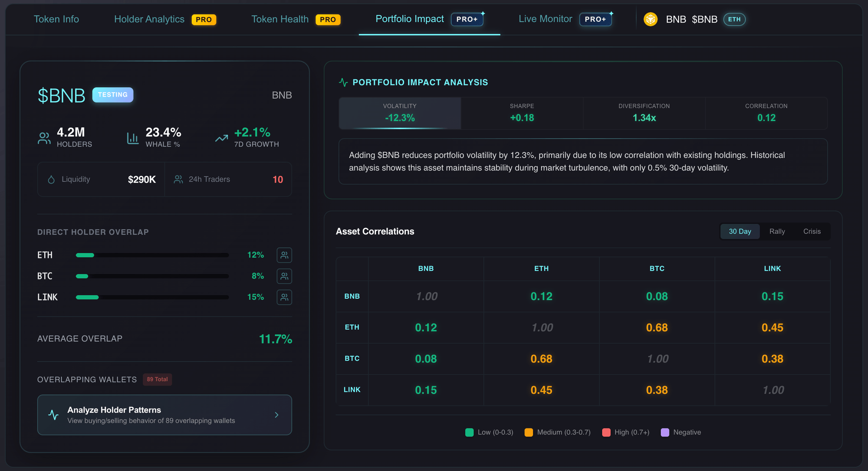Open the Token Info tab
Image resolution: width=868 pixels, height=471 pixels.
[x=56, y=19]
